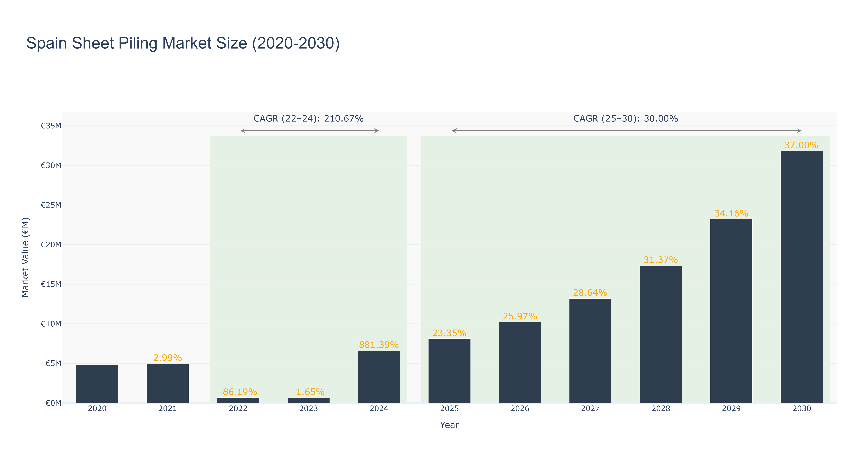Click the -86.19% growth label
Screen dimensions: 868x465
point(238,392)
